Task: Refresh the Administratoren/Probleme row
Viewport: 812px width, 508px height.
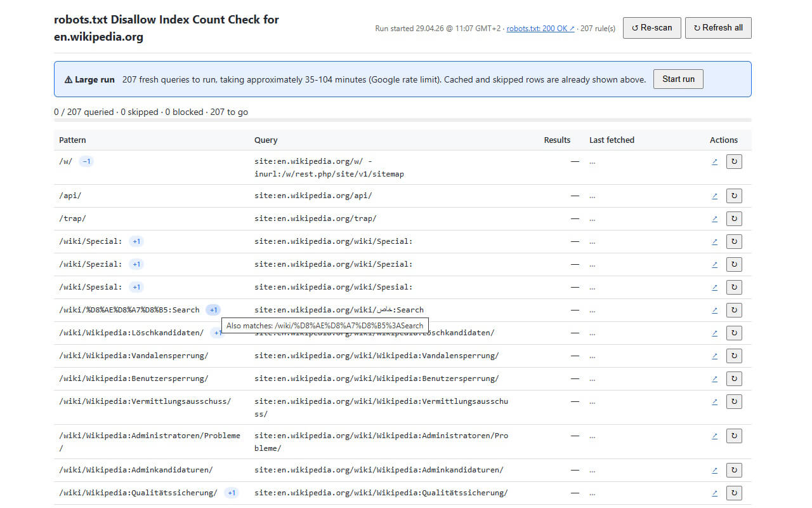Action: pyautogui.click(x=734, y=436)
